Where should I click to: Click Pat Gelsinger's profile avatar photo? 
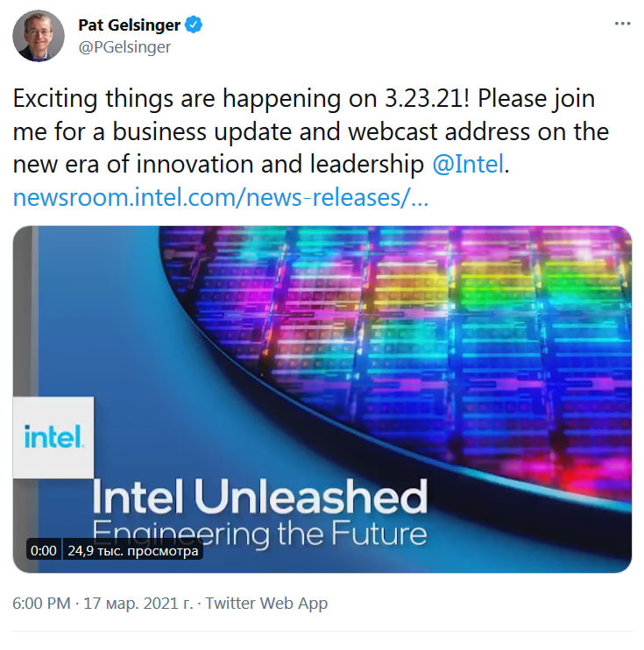coord(39,36)
